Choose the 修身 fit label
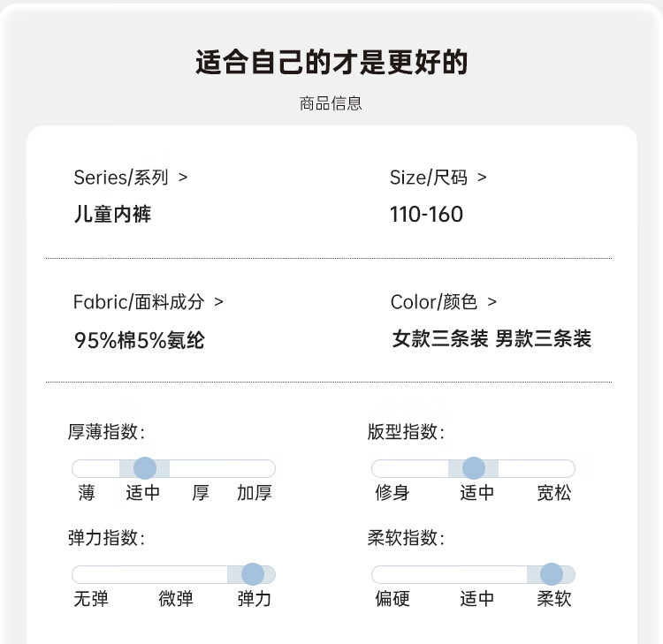The image size is (663, 644). [x=392, y=493]
